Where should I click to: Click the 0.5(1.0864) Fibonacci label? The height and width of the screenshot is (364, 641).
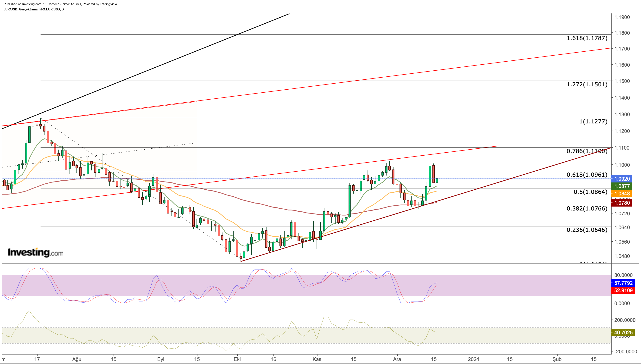pos(590,192)
